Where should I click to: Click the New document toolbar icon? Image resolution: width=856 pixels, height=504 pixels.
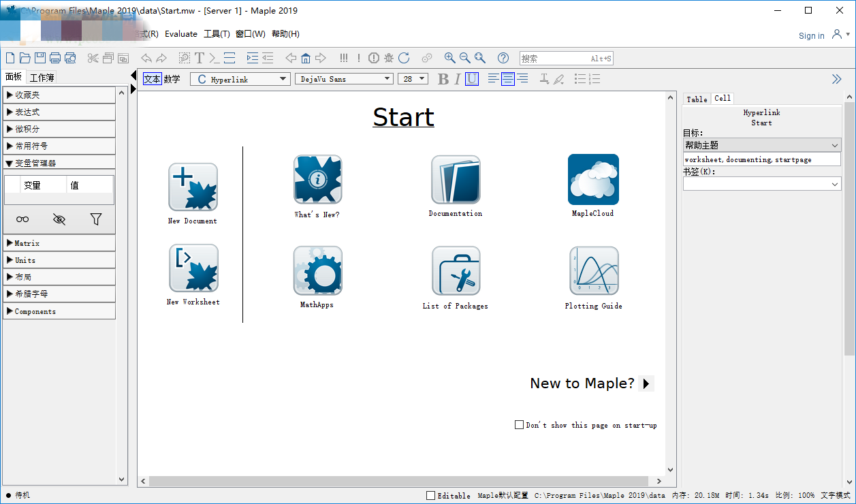[x=10, y=58]
